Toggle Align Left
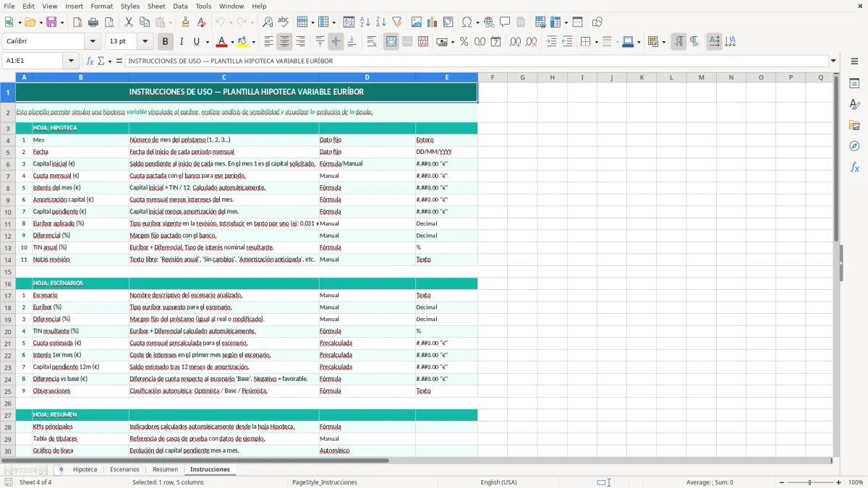Image resolution: width=868 pixels, height=488 pixels. click(268, 42)
